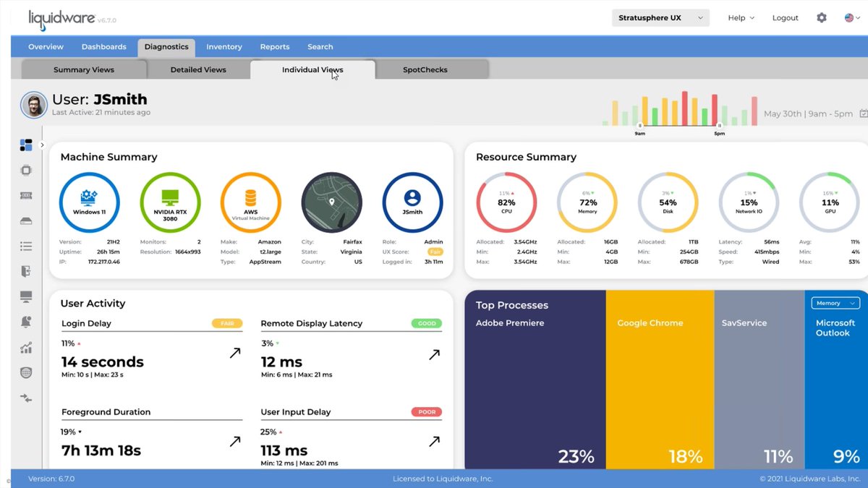Click the FAIR badge on Login Delay
This screenshot has width=868, height=488.
click(227, 323)
